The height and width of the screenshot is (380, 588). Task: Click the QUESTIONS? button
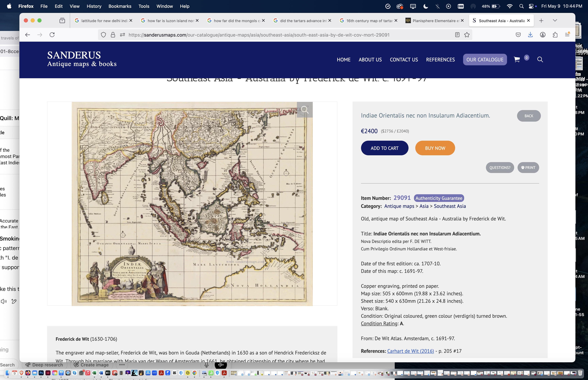pyautogui.click(x=500, y=168)
